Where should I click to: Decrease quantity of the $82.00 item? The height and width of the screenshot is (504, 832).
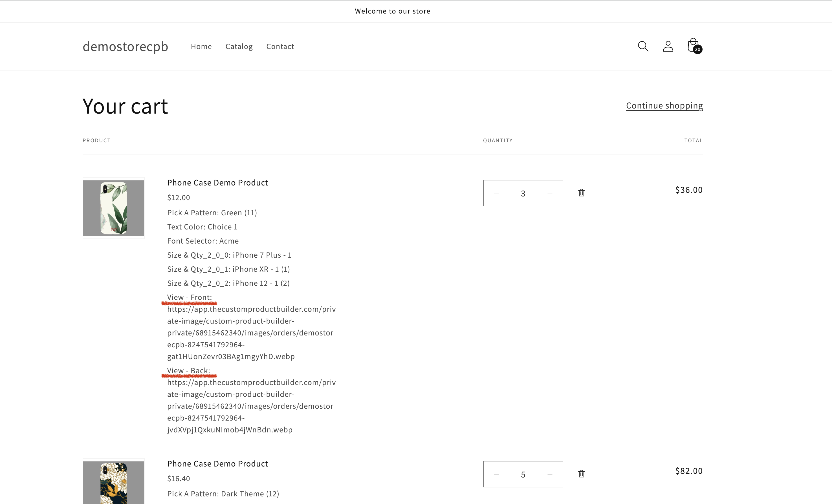pos(496,474)
